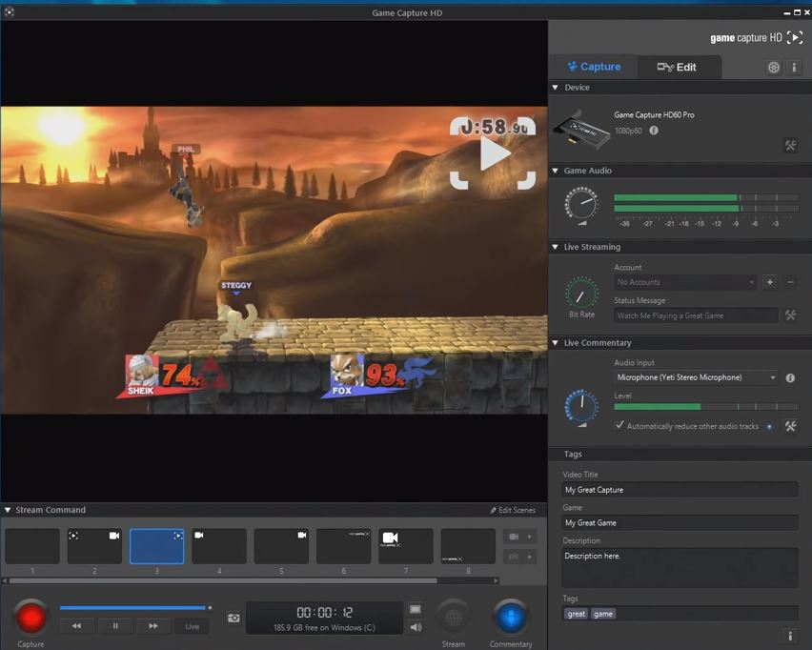Select scene thumbnail 7
This screenshot has height=650, width=812.
[405, 546]
